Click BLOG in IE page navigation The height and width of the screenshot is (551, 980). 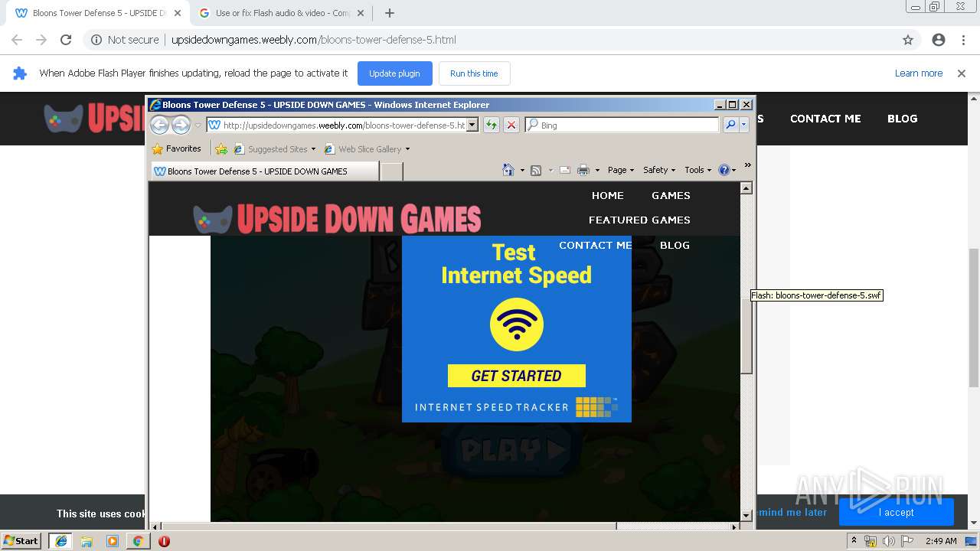675,245
